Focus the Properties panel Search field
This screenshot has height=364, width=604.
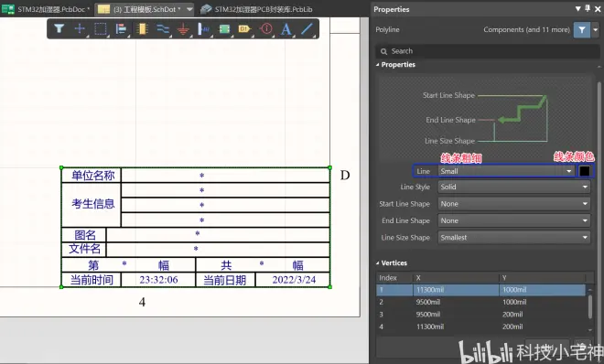pos(488,51)
